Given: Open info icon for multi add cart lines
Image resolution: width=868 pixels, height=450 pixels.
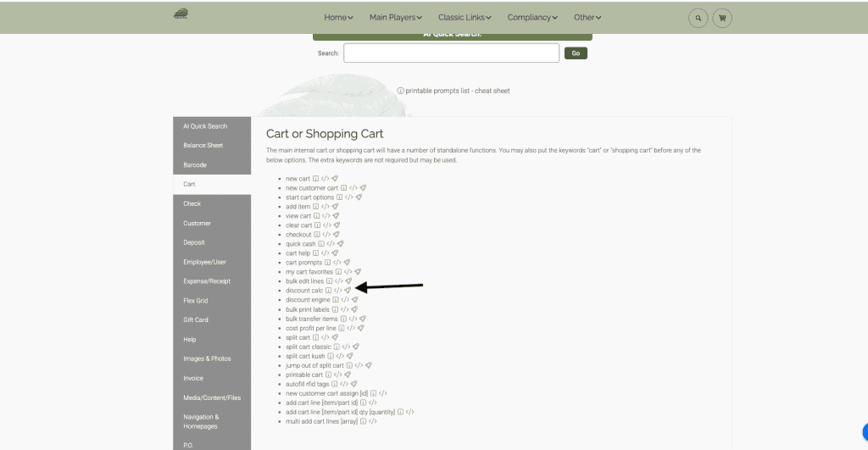Looking at the screenshot, I should 362,421.
